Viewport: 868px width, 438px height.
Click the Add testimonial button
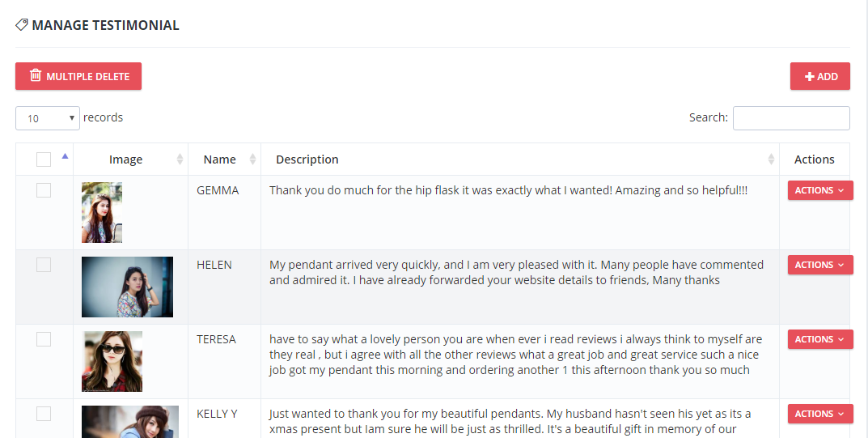point(819,76)
